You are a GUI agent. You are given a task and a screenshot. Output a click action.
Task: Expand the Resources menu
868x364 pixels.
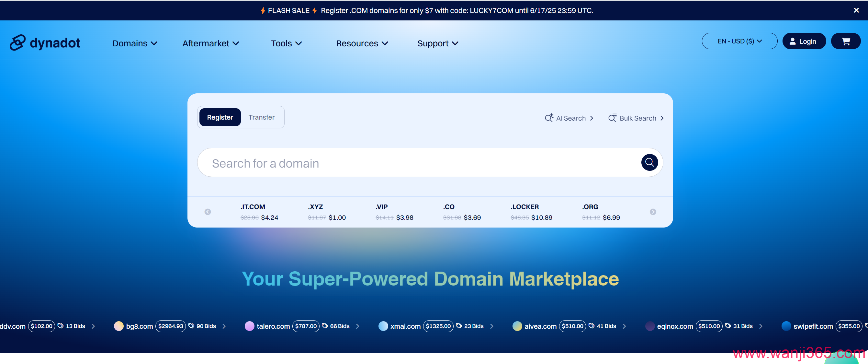pyautogui.click(x=362, y=43)
